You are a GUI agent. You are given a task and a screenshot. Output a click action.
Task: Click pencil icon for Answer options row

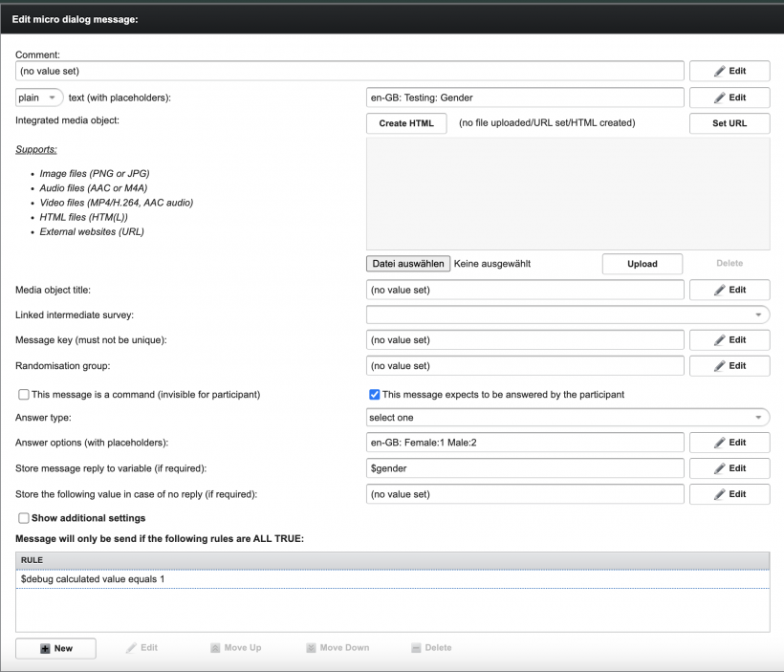pyautogui.click(x=720, y=443)
